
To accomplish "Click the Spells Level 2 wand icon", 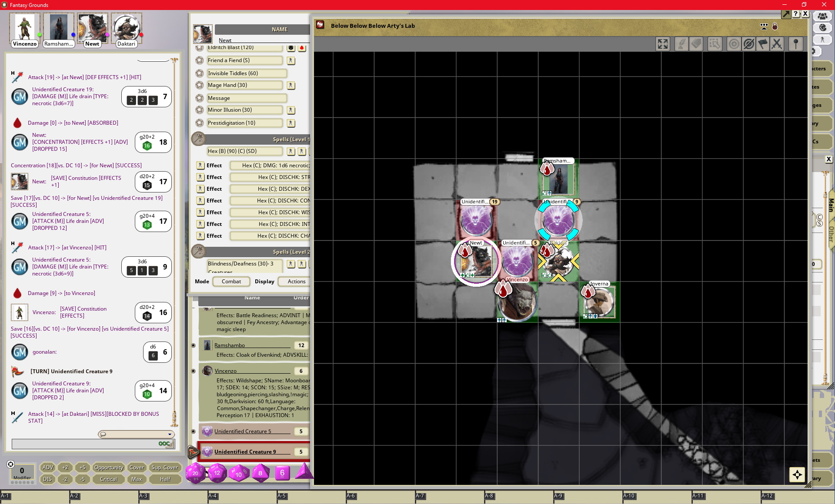I will click(x=198, y=252).
